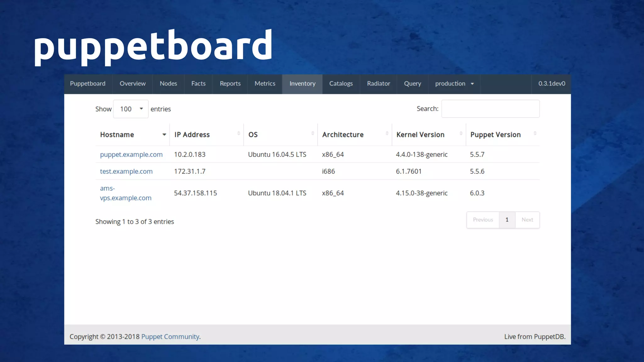Open puppet.example.com node link
The image size is (644, 362).
coord(131,155)
